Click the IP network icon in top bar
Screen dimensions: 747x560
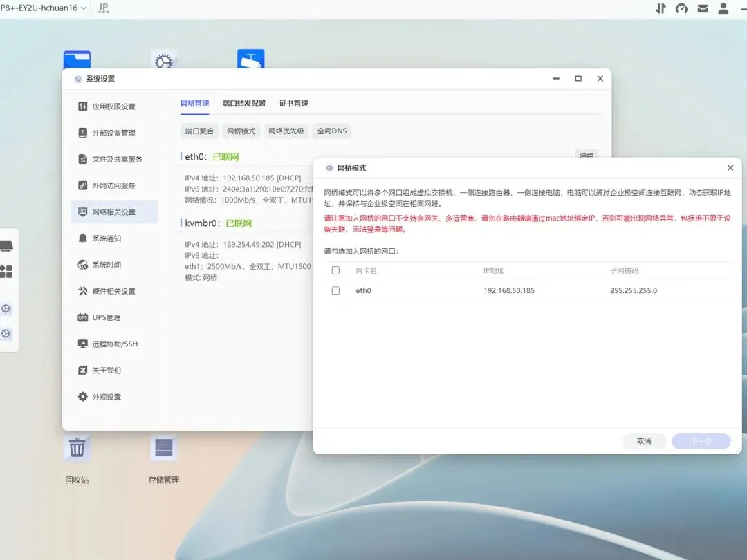[103, 8]
